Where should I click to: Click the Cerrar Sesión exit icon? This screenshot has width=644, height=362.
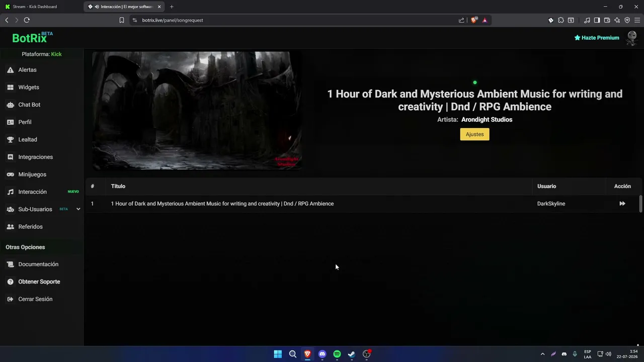[10, 299]
